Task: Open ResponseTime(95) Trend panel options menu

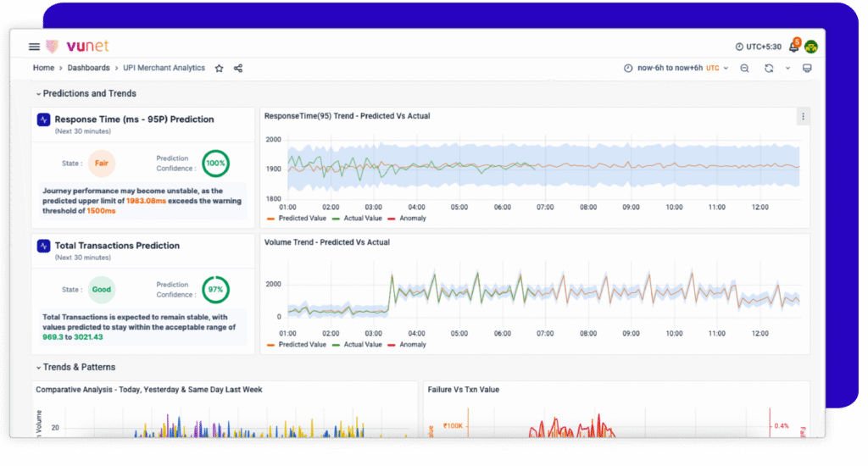Action: pyautogui.click(x=803, y=116)
